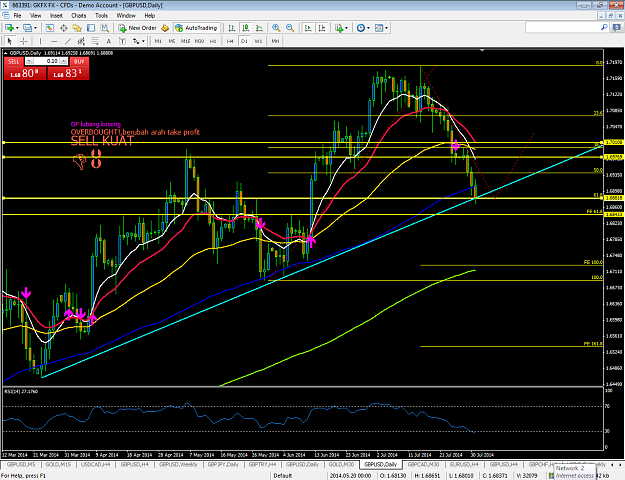The width and height of the screenshot is (625, 480).
Task: Collapse one-click trading panel arrow by GBPUSD,Daily
Action: 6,53
